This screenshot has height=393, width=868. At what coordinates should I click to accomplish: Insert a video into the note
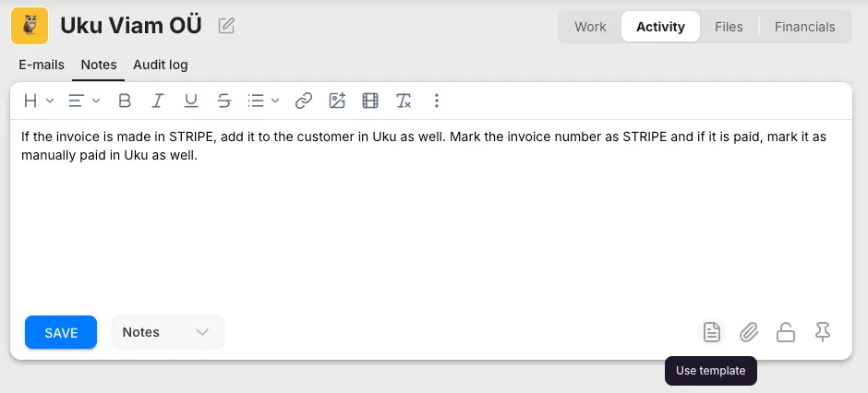370,101
